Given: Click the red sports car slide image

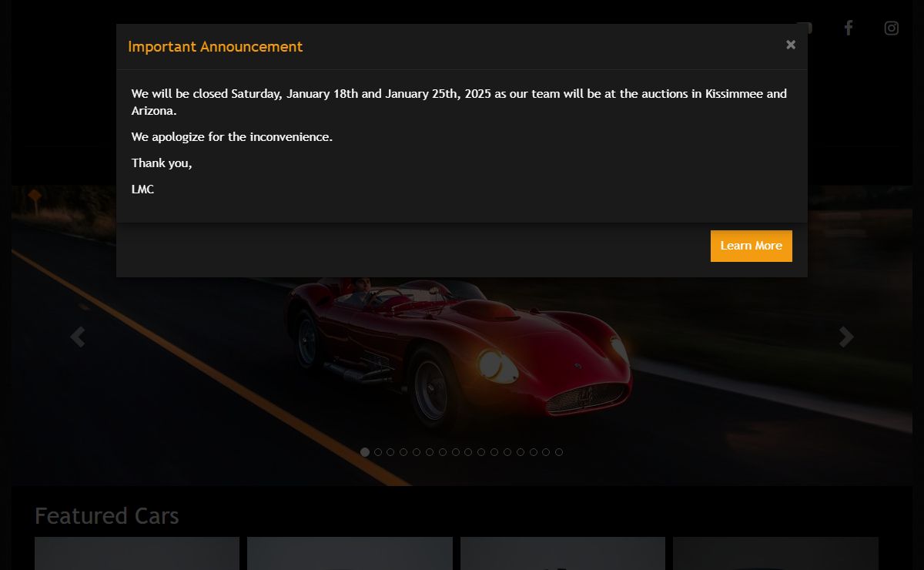Looking at the screenshot, I should click(x=462, y=335).
